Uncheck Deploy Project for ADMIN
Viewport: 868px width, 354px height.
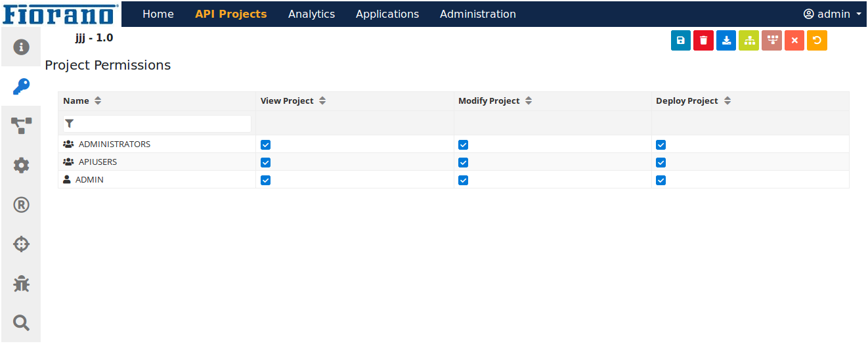coord(661,180)
